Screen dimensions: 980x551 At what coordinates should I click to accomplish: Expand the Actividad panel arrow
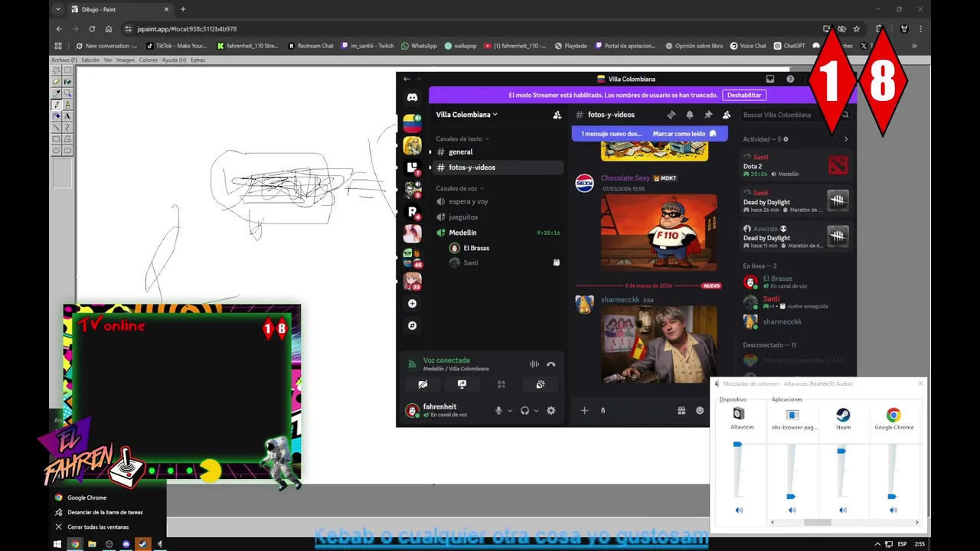point(846,139)
